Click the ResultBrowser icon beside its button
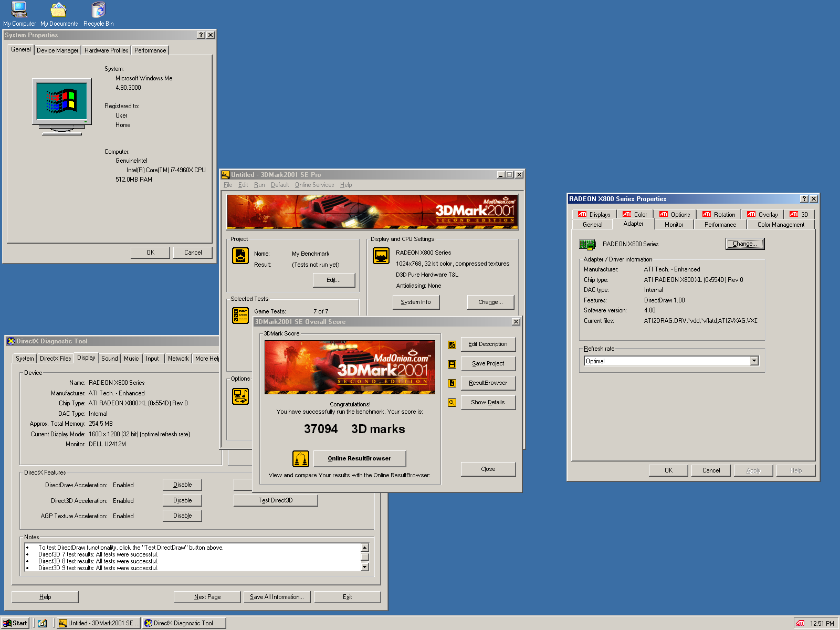The image size is (840, 630). [x=451, y=383]
